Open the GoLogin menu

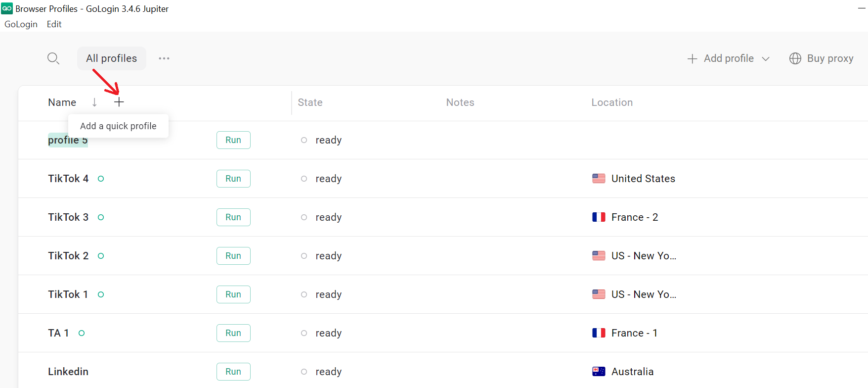[x=21, y=24]
